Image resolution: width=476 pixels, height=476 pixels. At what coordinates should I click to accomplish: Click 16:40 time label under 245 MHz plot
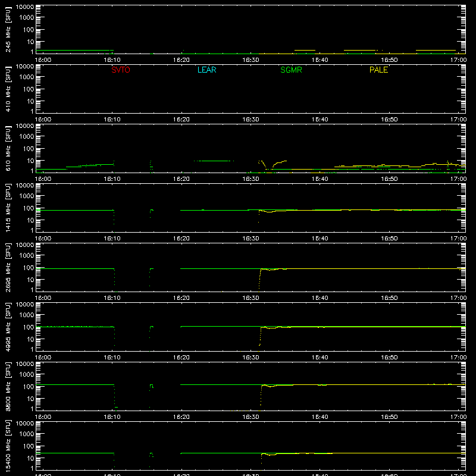pos(320,60)
